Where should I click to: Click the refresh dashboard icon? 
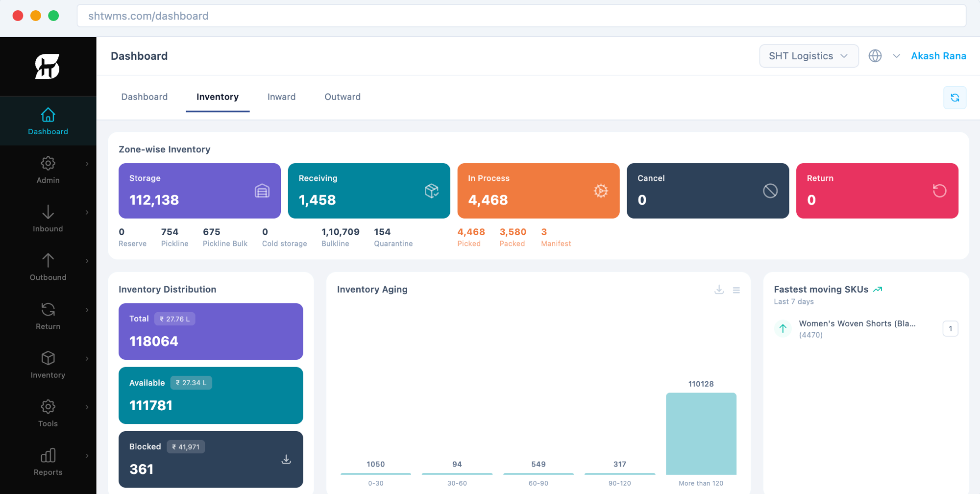pyautogui.click(x=955, y=98)
